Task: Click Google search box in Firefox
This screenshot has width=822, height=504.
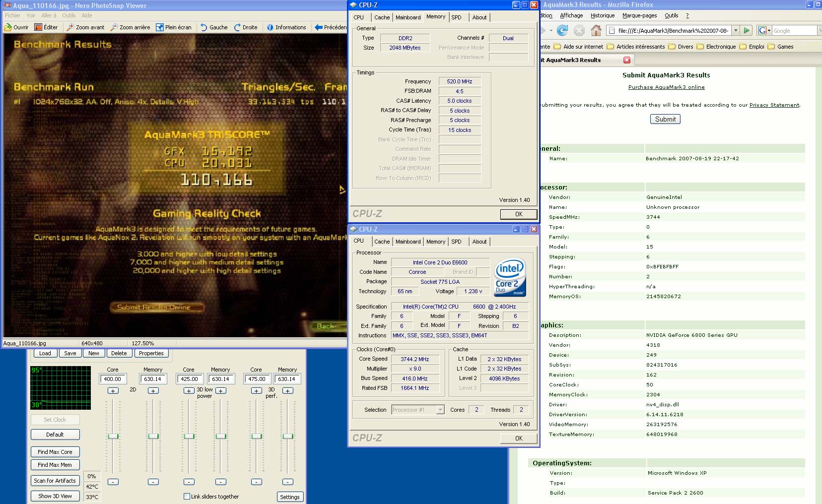Action: (794, 31)
